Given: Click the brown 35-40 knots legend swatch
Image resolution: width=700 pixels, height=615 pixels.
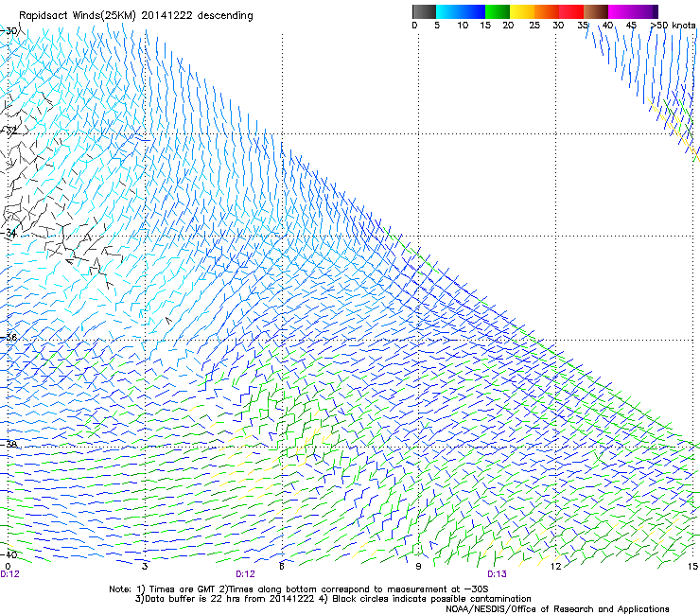Looking at the screenshot, I should (x=596, y=11).
